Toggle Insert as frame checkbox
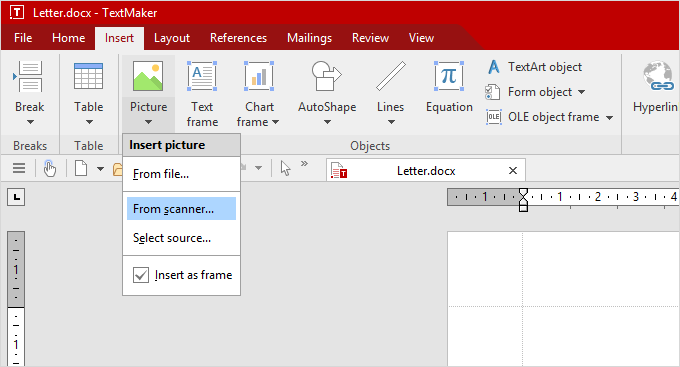Screen dimensions: 680x367 [141, 275]
